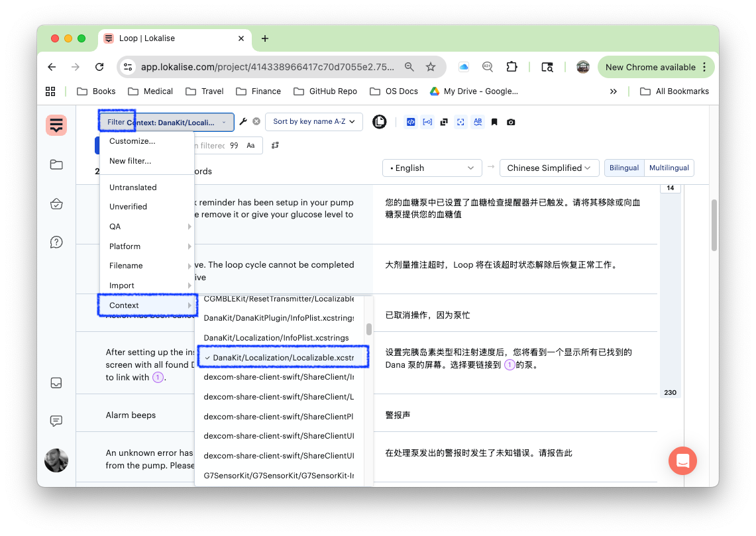This screenshot has height=536, width=756.
Task: Click the Alarm beeps source string
Action: [x=131, y=415]
